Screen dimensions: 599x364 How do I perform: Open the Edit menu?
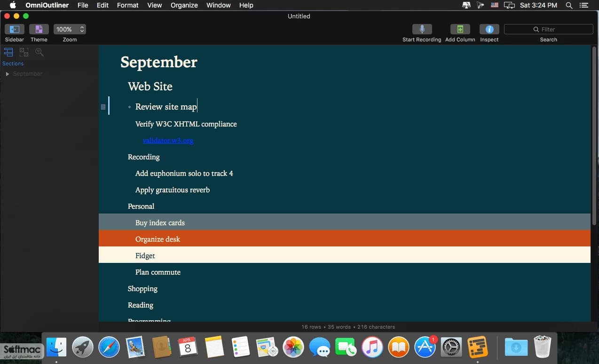(x=102, y=5)
